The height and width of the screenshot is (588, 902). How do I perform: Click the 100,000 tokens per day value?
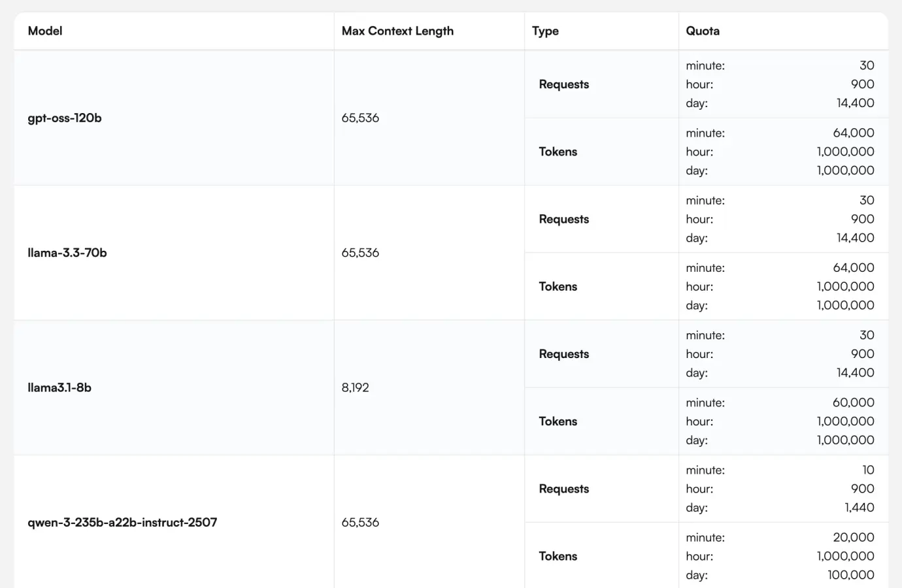850,575
